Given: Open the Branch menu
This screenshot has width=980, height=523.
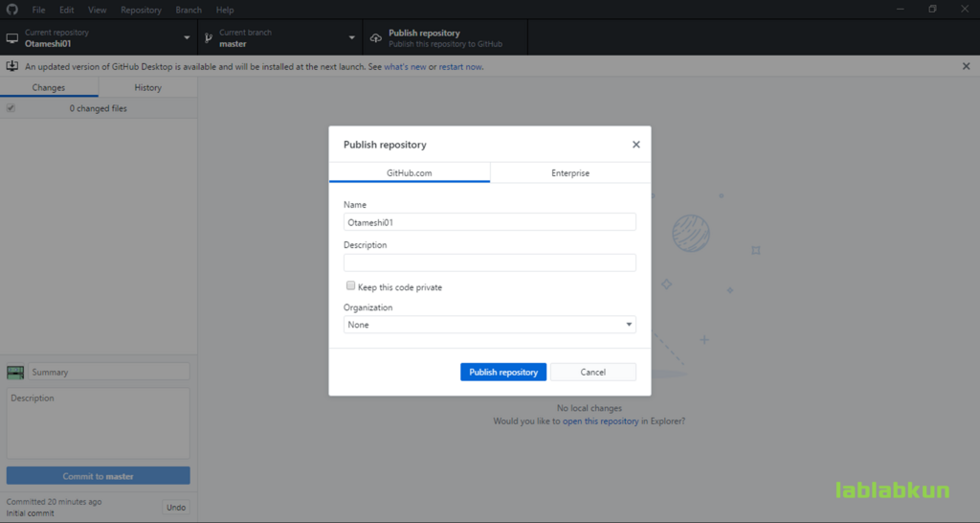Looking at the screenshot, I should 189,10.
